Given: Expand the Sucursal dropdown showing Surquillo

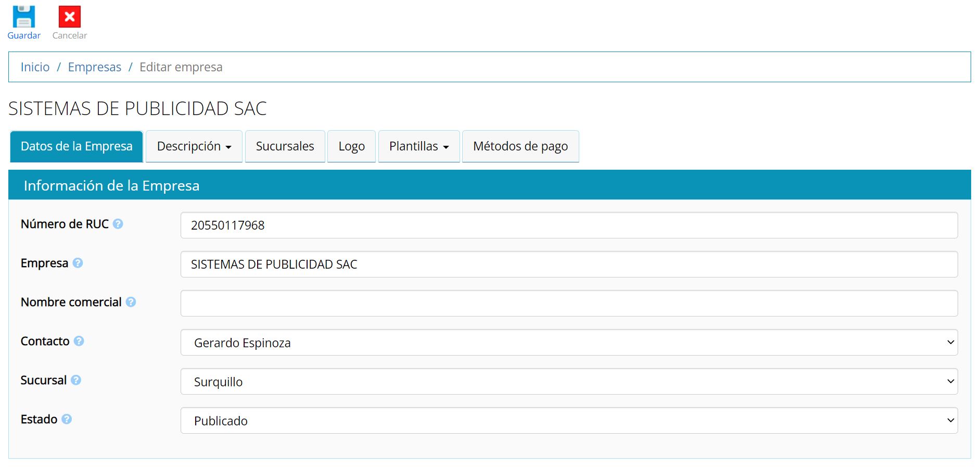Looking at the screenshot, I should click(x=568, y=382).
